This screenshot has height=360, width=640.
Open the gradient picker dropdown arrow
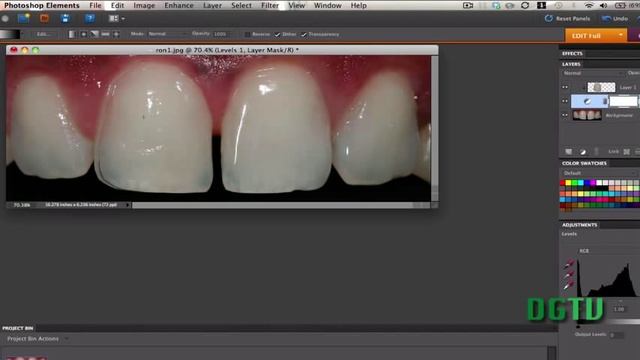click(x=22, y=34)
